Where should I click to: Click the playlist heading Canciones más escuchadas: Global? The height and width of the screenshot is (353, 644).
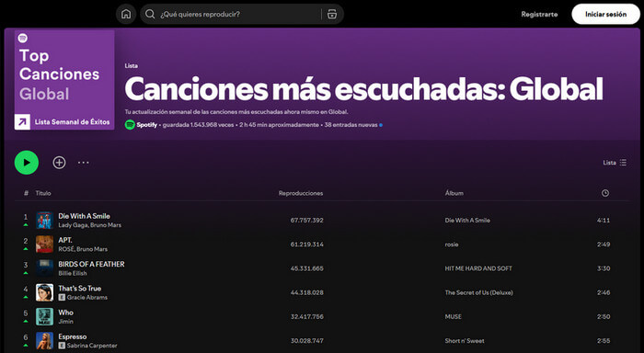click(364, 89)
